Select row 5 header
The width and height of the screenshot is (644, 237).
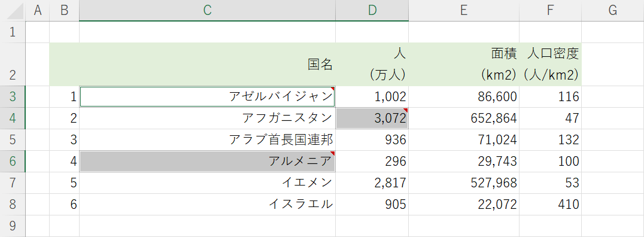(x=13, y=140)
